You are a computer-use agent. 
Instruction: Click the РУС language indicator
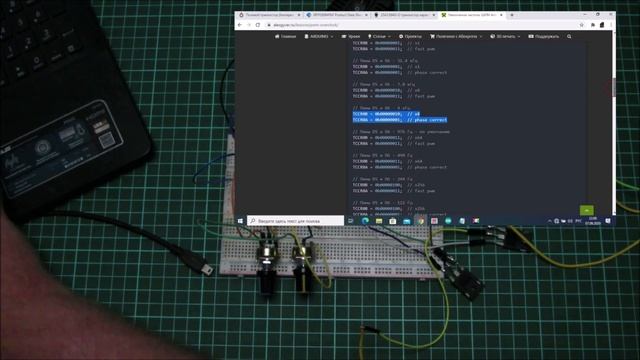(x=578, y=221)
